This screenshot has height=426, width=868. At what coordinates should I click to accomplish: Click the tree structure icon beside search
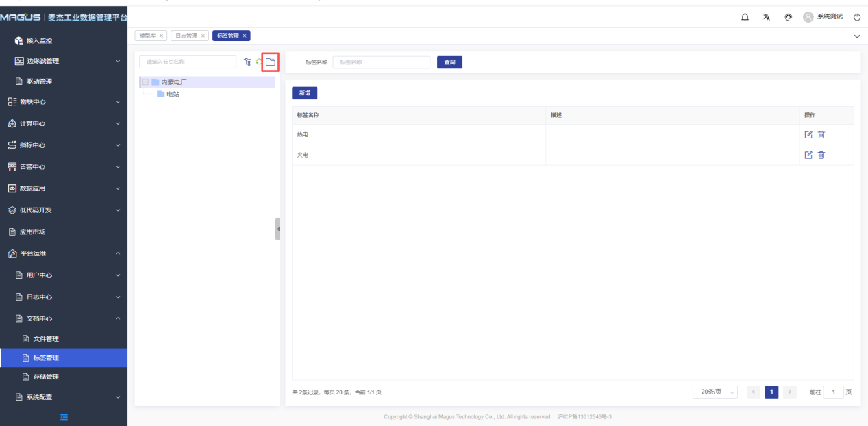click(247, 62)
